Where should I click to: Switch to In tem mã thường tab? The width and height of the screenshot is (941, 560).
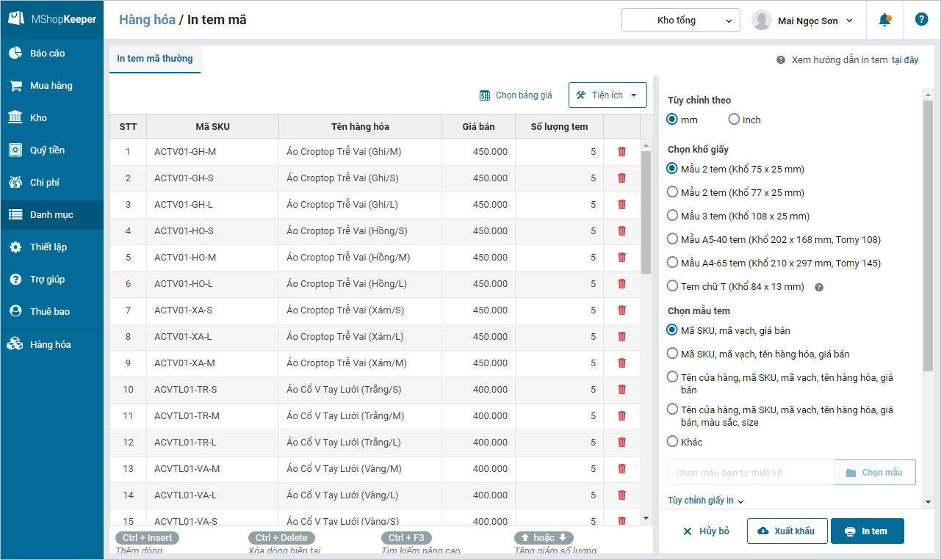pos(155,59)
